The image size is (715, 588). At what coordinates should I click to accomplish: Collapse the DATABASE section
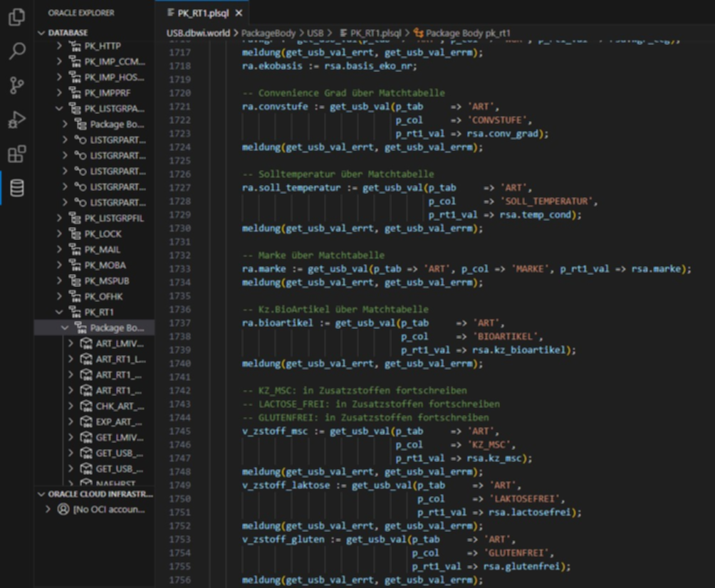click(x=41, y=33)
